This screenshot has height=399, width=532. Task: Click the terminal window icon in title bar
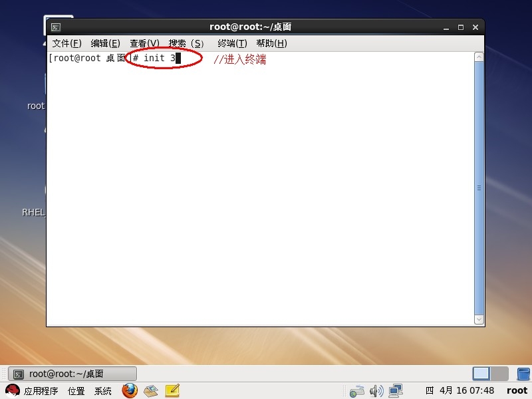[56, 27]
